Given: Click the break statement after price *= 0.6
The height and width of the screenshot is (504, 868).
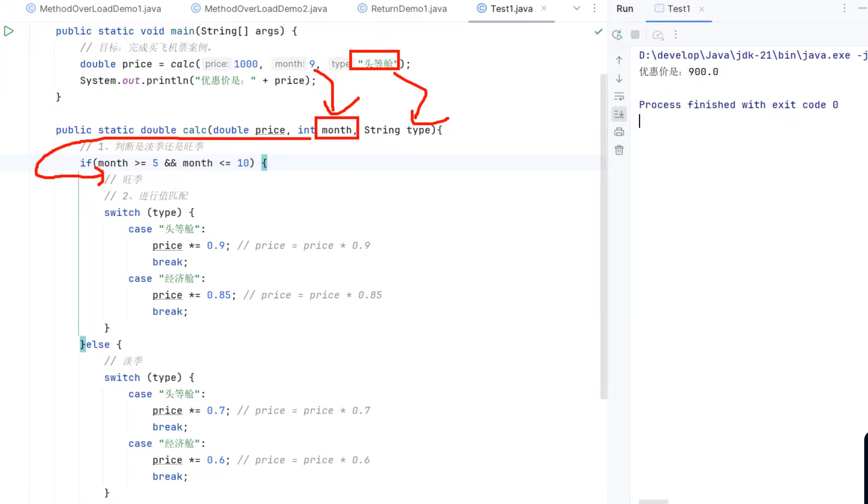Looking at the screenshot, I should (x=170, y=477).
